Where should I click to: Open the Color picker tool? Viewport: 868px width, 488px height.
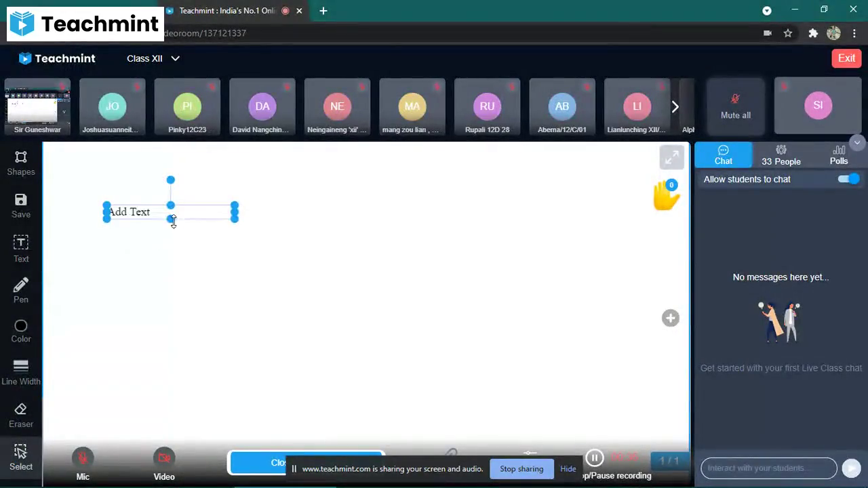21,331
